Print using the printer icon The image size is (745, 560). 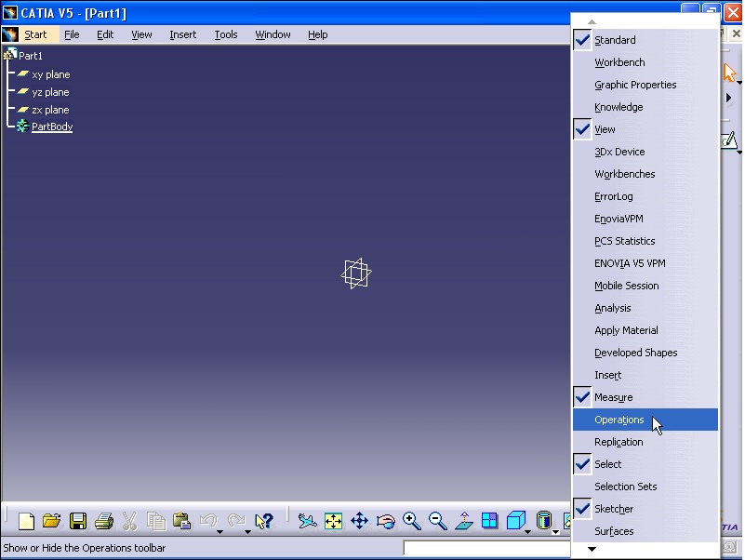coord(104,521)
